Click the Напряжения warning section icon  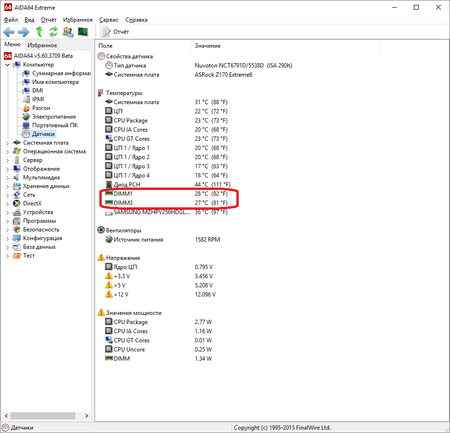pos(101,257)
